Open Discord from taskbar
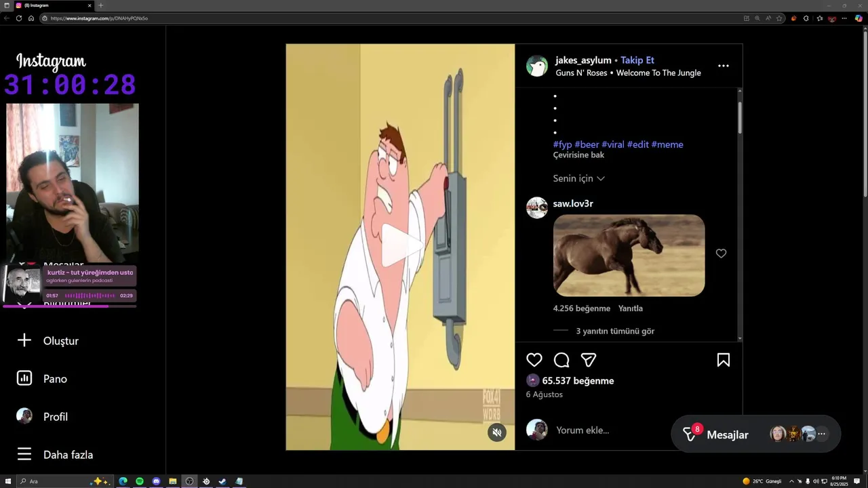This screenshot has width=868, height=488. point(157,481)
